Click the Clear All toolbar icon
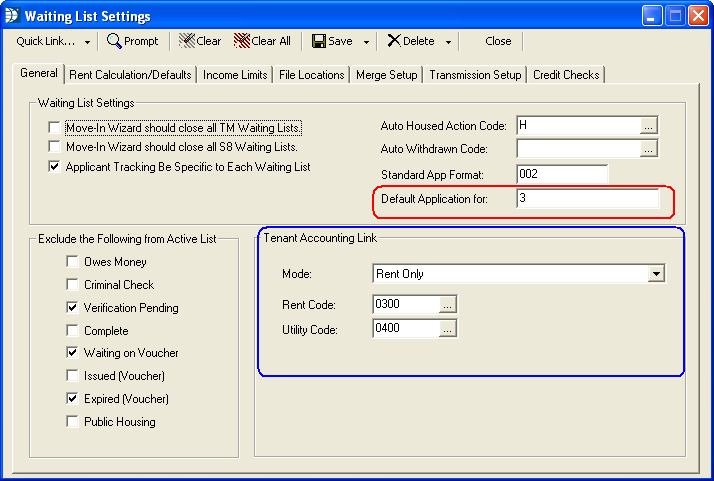This screenshot has width=714, height=481. click(241, 41)
